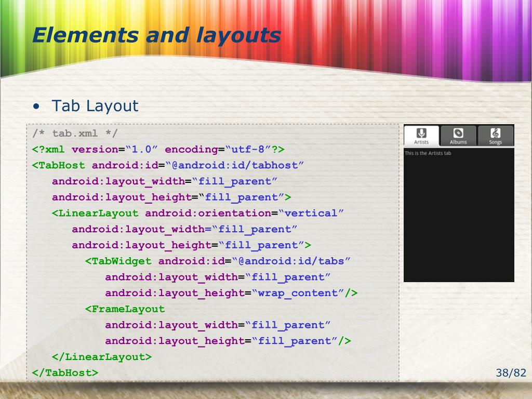Click the LinearLayout orientation vertical line

[198, 213]
